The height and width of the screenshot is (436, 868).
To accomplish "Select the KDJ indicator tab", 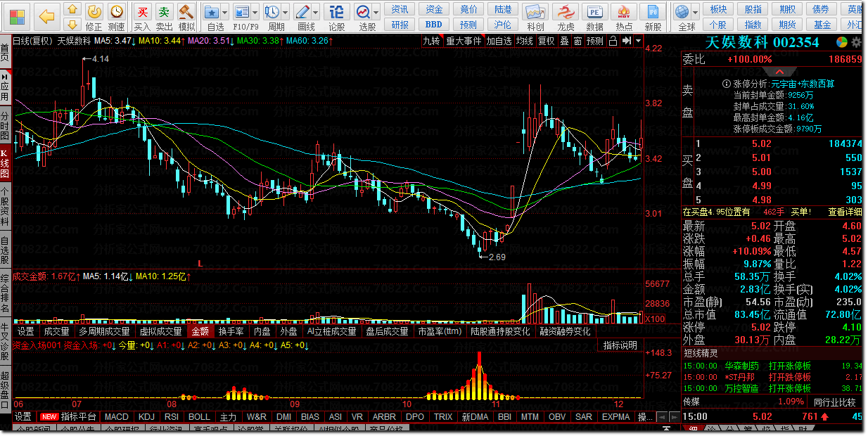I will [146, 417].
